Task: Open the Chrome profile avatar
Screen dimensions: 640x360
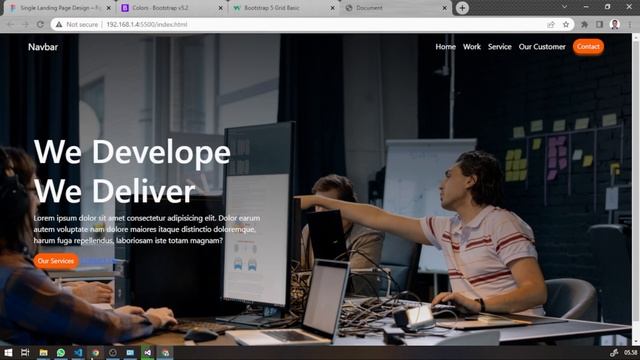Action: pyautogui.click(x=615, y=24)
